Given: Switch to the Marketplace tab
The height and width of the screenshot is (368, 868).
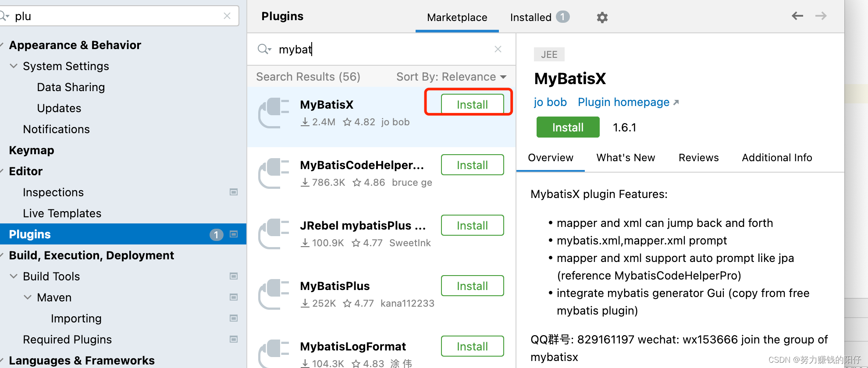Looking at the screenshot, I should 457,18.
